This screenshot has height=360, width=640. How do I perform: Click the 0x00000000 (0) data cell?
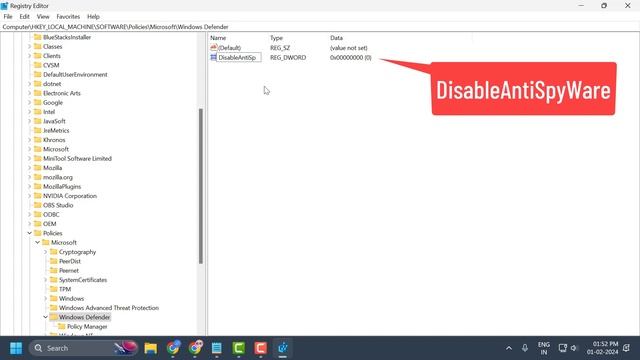pyautogui.click(x=351, y=58)
